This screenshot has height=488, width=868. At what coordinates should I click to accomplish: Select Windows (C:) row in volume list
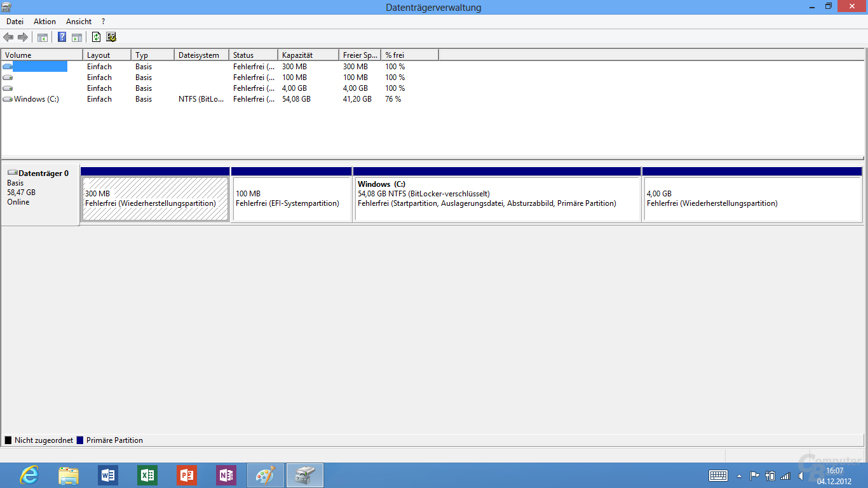pyautogui.click(x=36, y=99)
